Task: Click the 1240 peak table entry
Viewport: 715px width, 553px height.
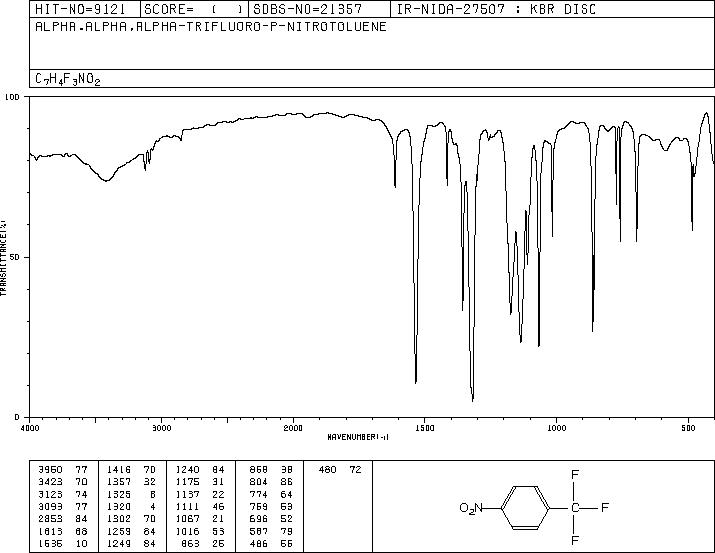Action: pos(200,469)
